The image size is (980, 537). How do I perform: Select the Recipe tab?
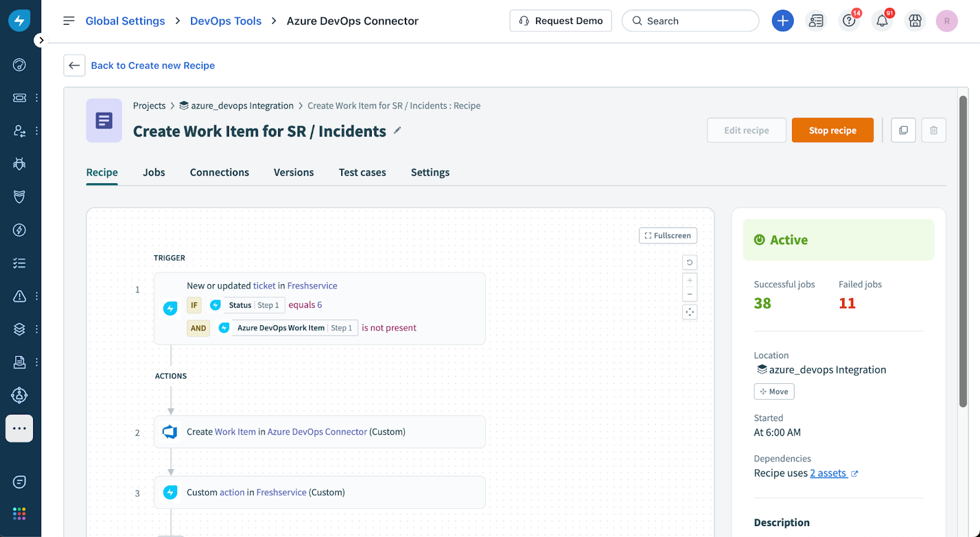(x=102, y=173)
